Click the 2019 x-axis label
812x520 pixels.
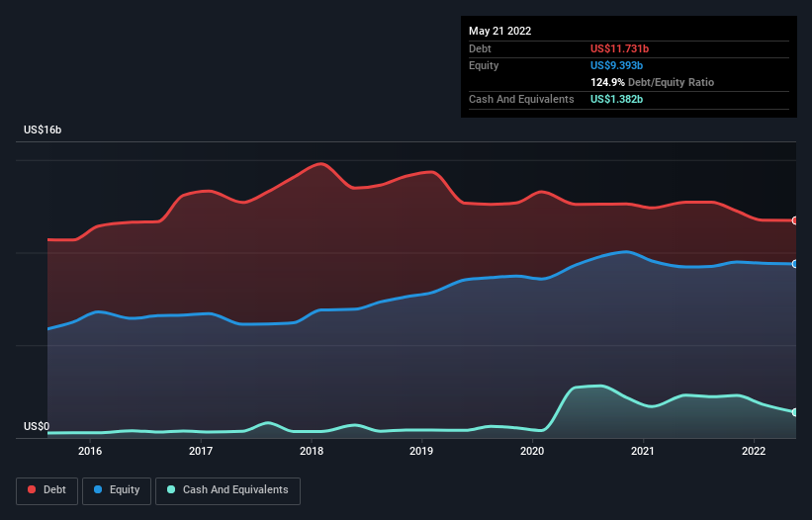click(x=421, y=451)
